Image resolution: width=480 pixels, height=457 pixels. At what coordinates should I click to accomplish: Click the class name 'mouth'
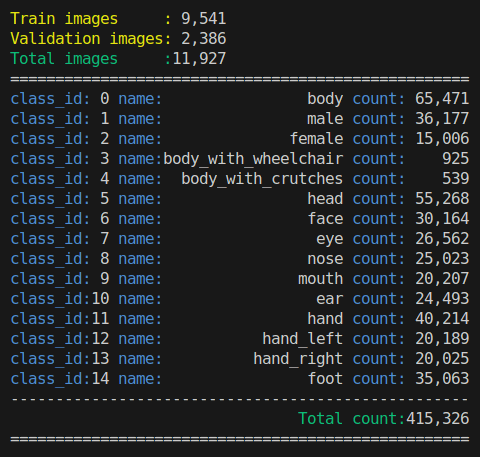pos(321,279)
